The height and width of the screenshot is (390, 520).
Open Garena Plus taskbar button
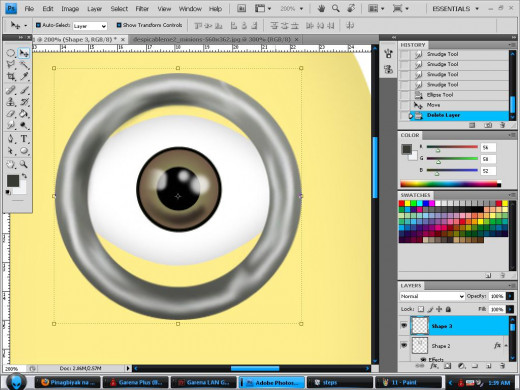[x=135, y=382]
